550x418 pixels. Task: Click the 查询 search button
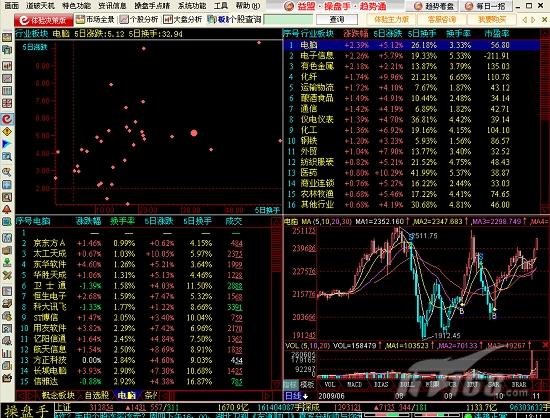coord(337,20)
